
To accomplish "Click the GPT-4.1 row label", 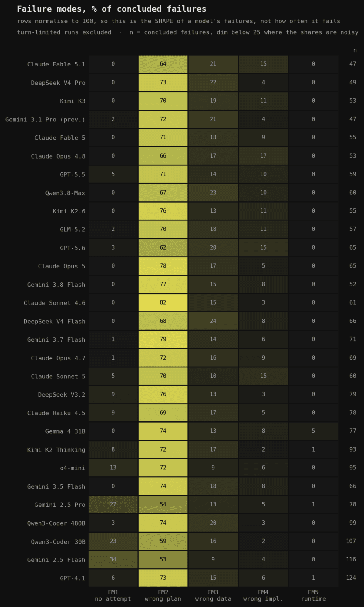I will (72, 578).
